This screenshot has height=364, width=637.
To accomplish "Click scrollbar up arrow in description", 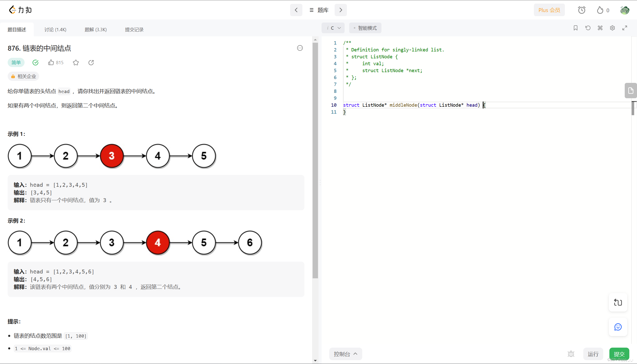I will [x=315, y=40].
